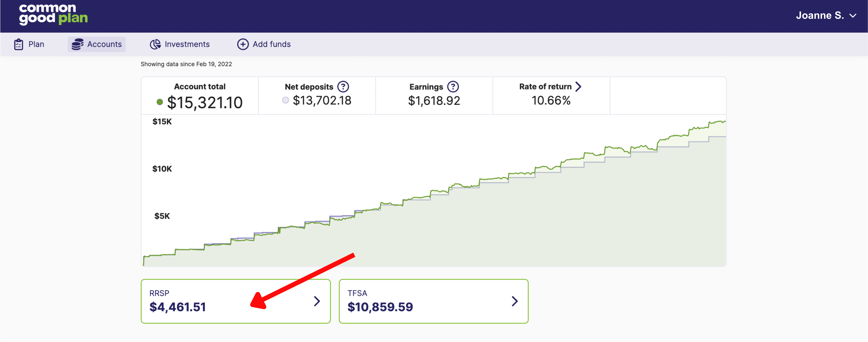Expand the TFSA account chevron

[515, 301]
